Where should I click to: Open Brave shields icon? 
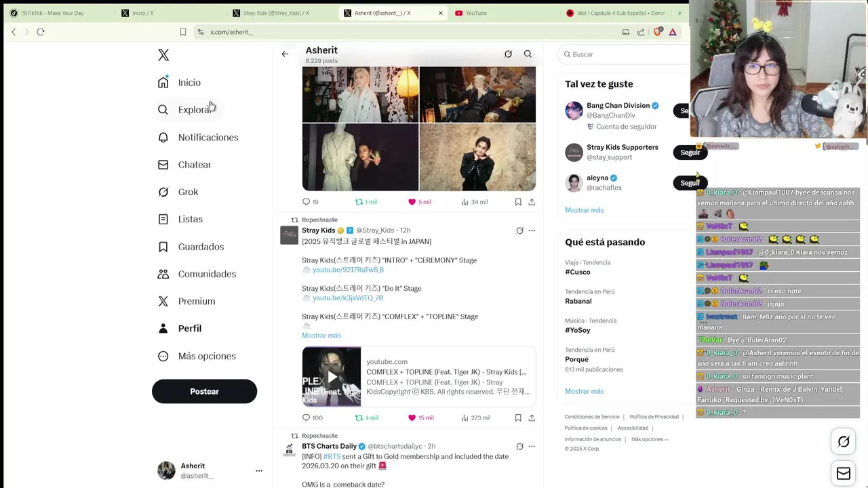pos(657,32)
